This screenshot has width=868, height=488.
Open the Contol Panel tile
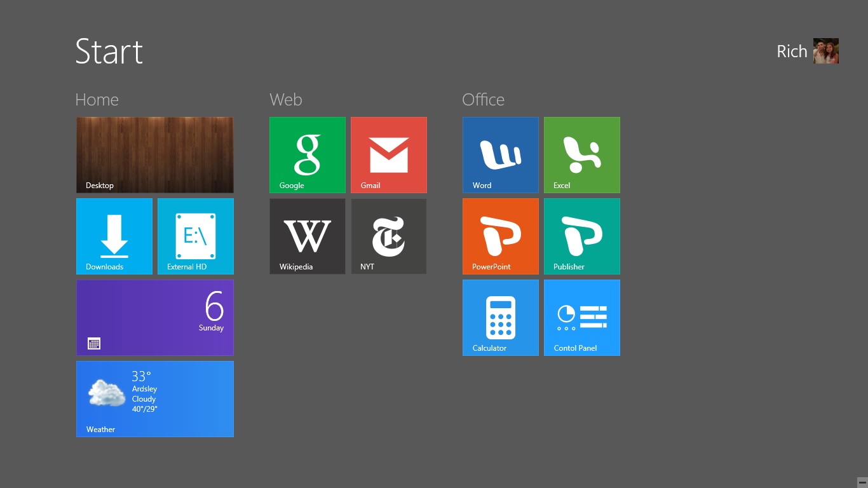pyautogui.click(x=582, y=318)
